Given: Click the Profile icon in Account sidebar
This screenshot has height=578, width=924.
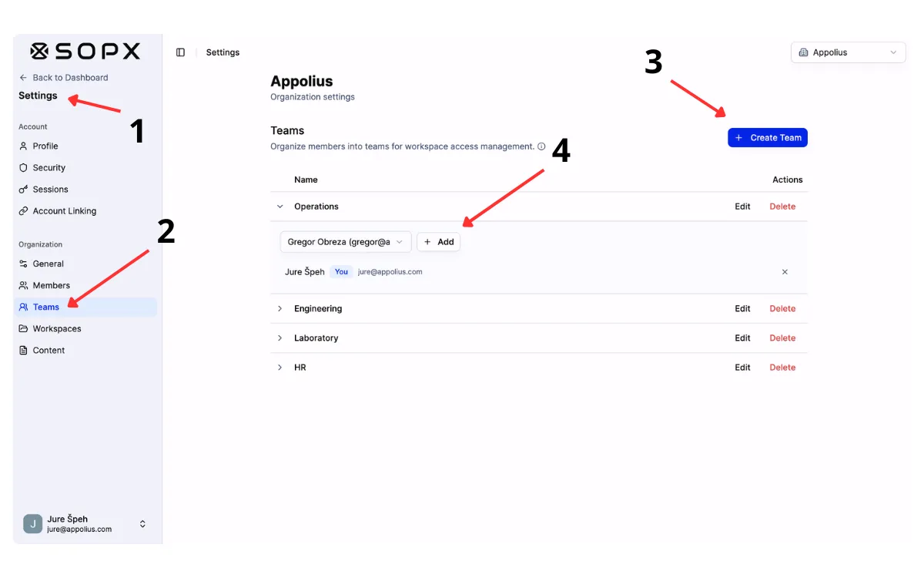Looking at the screenshot, I should coord(23,146).
